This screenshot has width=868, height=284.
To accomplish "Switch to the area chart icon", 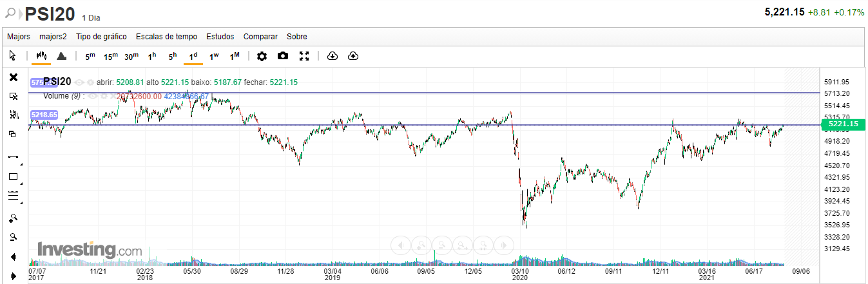I will [x=62, y=56].
